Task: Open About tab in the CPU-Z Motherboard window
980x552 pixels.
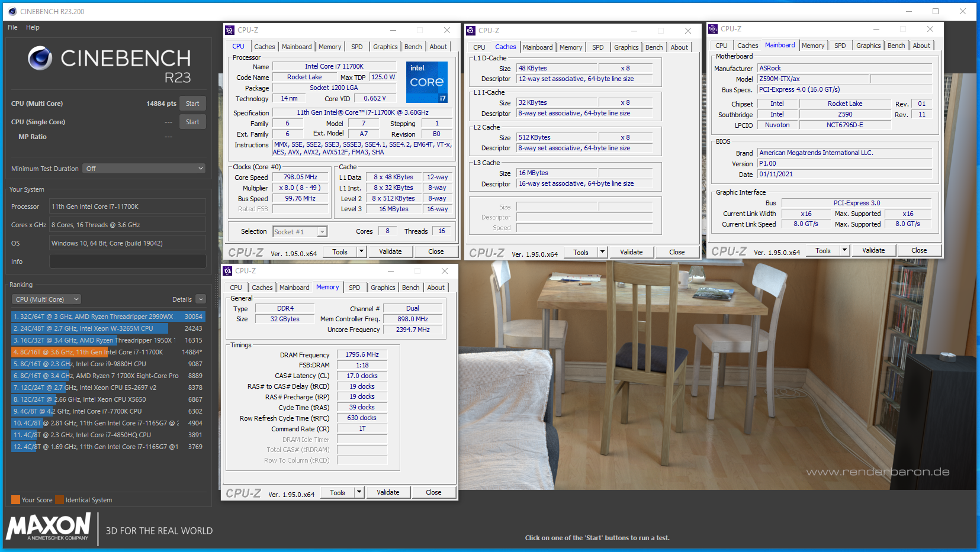Action: (921, 46)
